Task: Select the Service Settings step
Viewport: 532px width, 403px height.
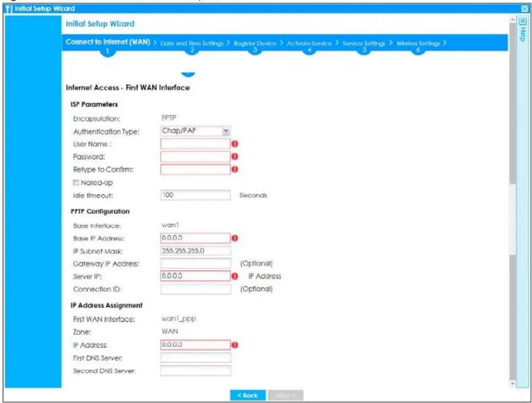Action: [364, 43]
